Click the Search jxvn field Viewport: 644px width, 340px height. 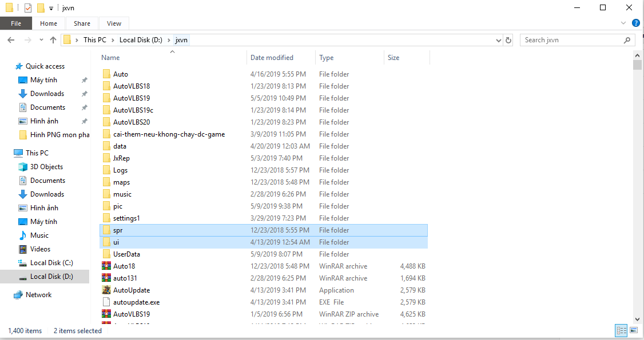click(578, 40)
